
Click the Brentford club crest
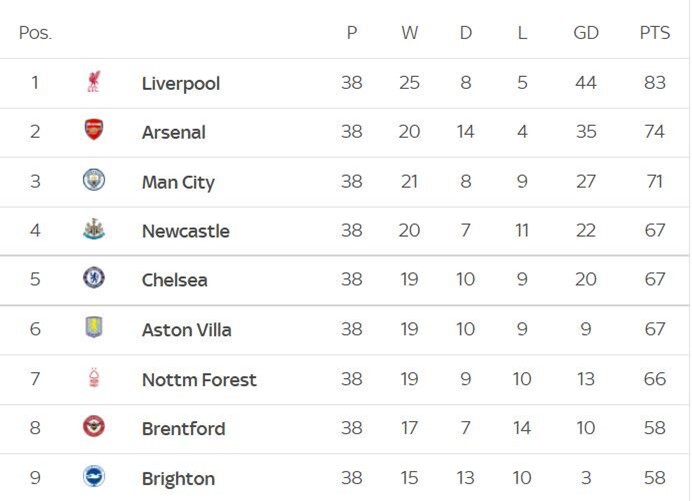pos(94,426)
